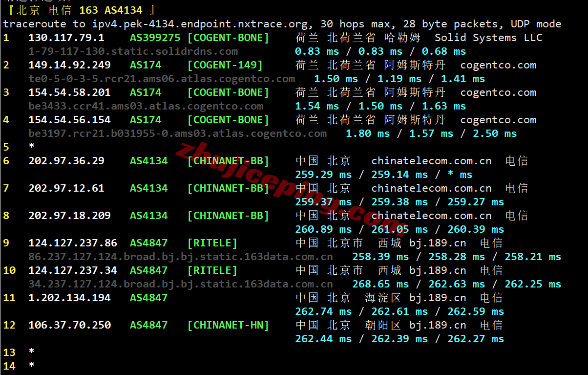Click AS399275 in hop 1
The width and height of the screenshot is (588, 375).
click(155, 38)
